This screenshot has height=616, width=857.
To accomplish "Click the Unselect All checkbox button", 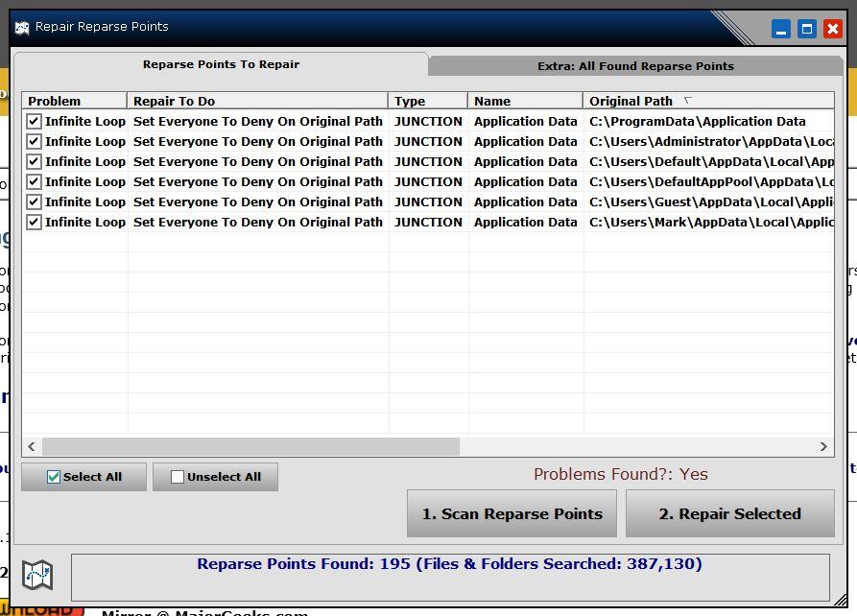I will pos(215,477).
